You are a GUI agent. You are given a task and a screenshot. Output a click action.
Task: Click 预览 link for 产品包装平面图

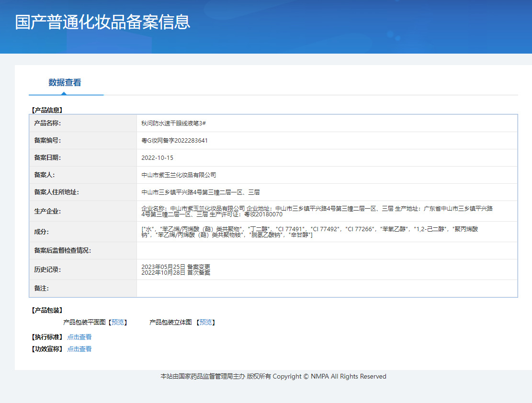118,323
